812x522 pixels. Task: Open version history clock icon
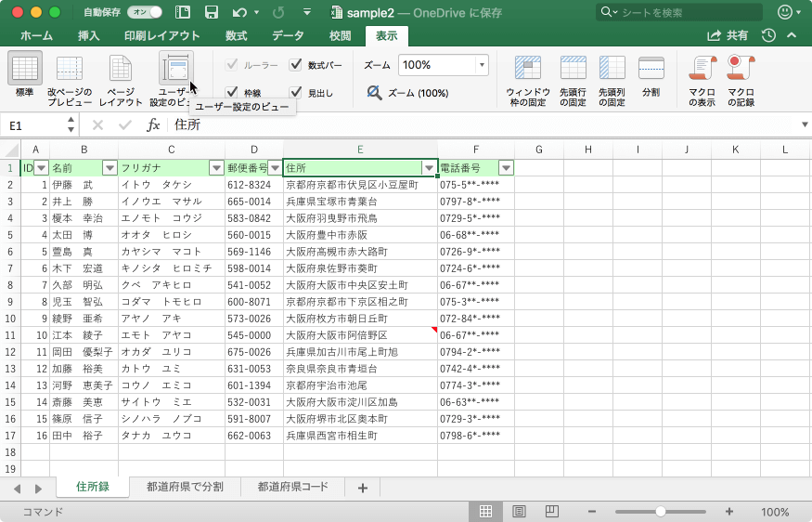[x=768, y=35]
